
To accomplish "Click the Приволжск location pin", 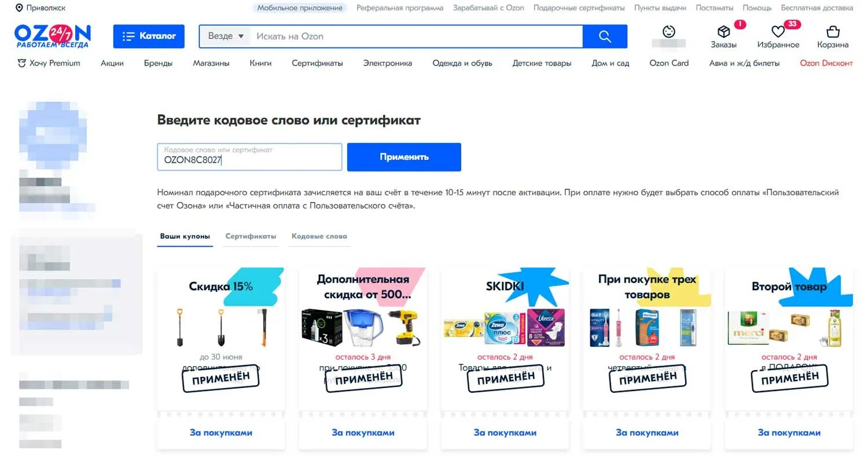I will [x=19, y=8].
